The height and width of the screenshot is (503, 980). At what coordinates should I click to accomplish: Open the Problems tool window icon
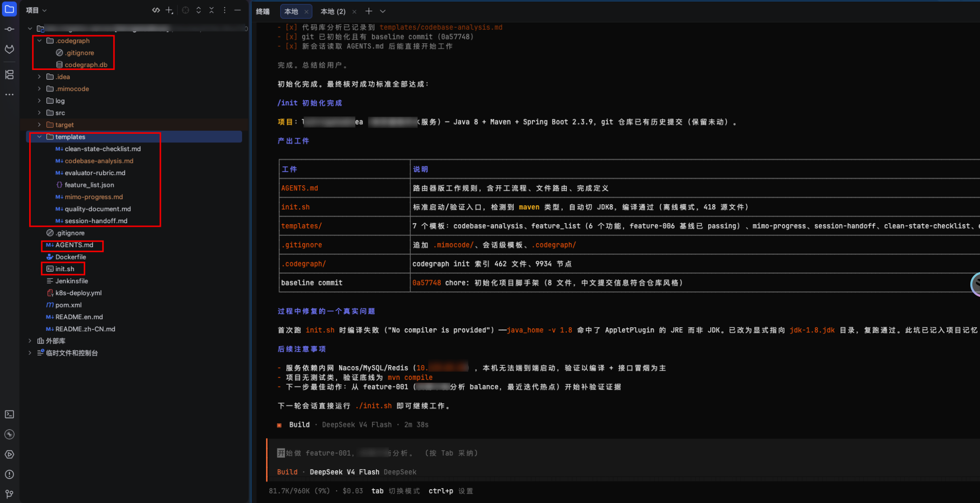click(9, 474)
